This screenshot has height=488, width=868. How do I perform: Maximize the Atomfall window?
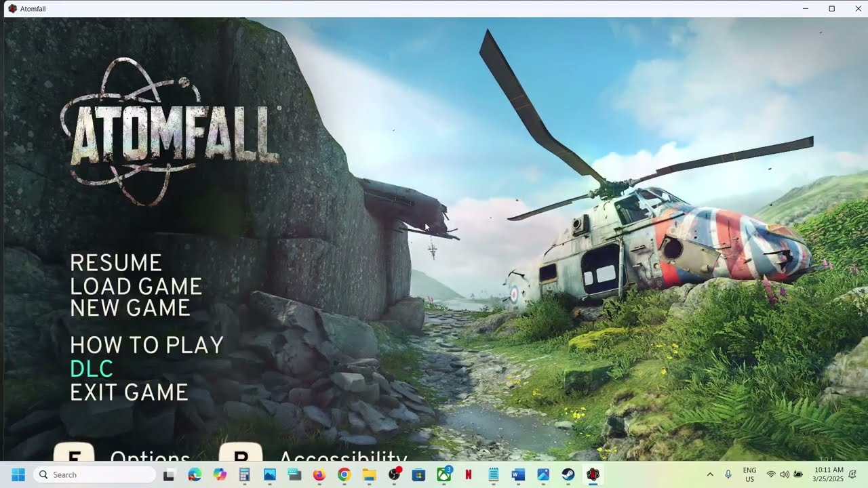(831, 8)
